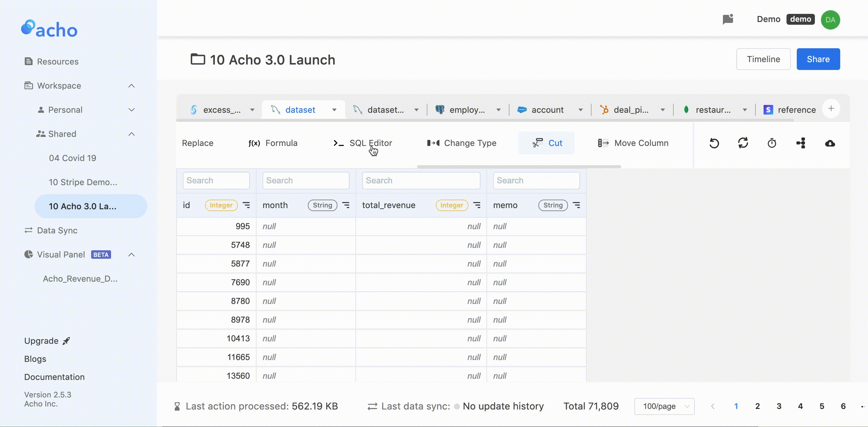Open dropdown arrow on restaur... tab
868x427 pixels.
click(x=745, y=110)
